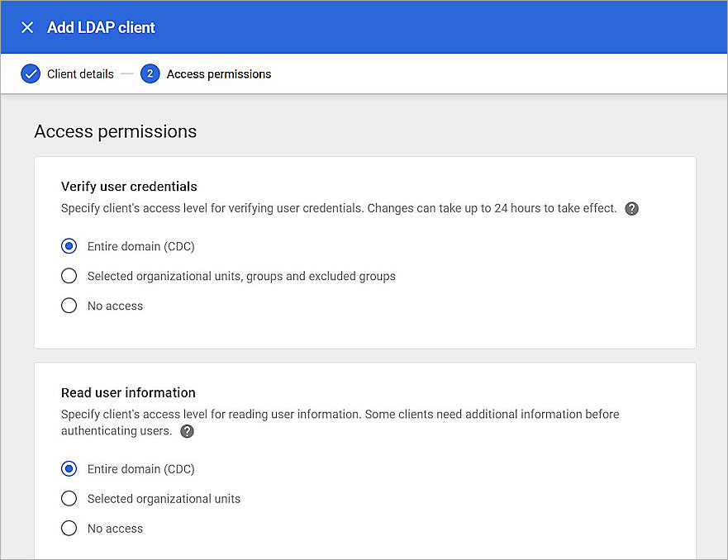Click the numbered circle for step 2
Image resolution: width=728 pixels, height=560 pixels.
[x=150, y=74]
